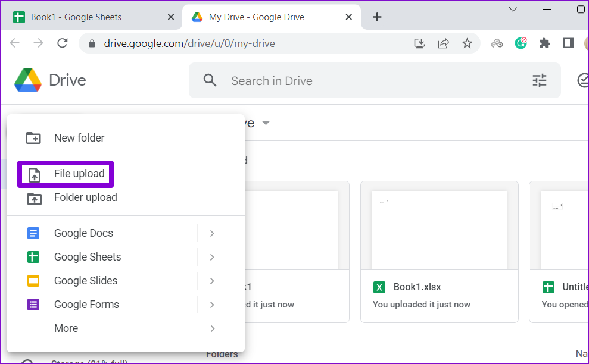Click the share page icon in address bar

[x=443, y=43]
